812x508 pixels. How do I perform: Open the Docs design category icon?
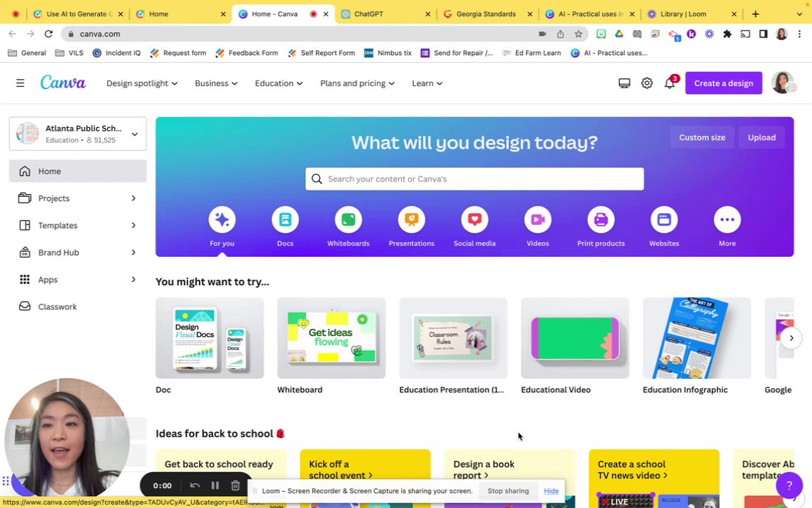click(285, 220)
